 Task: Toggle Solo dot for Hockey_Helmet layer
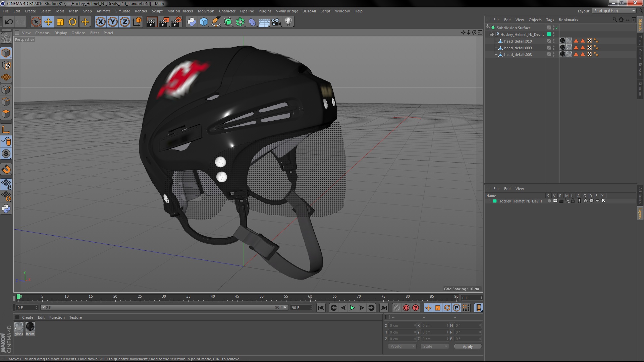[x=549, y=201]
